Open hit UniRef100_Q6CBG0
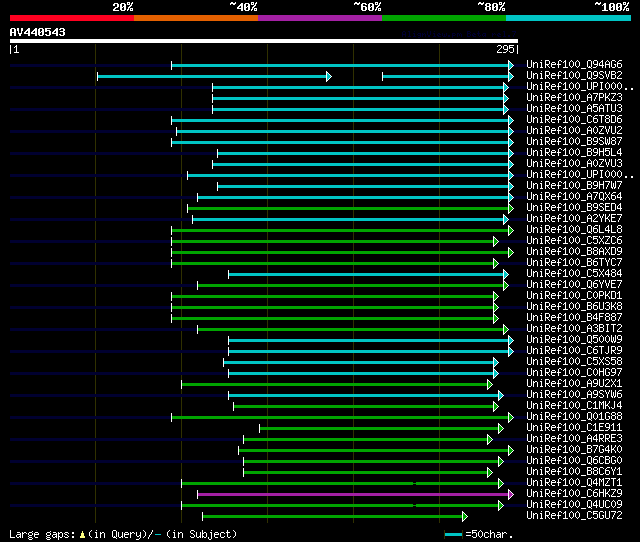Screen dimensions: 640x542 click(574, 461)
